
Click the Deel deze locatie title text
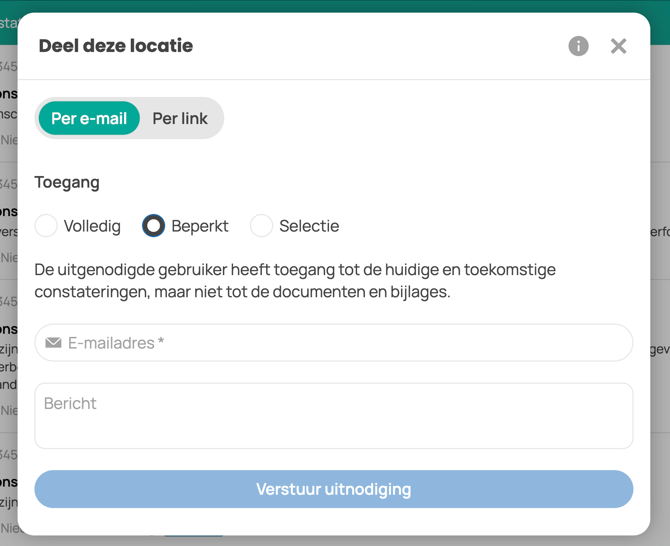click(x=116, y=46)
